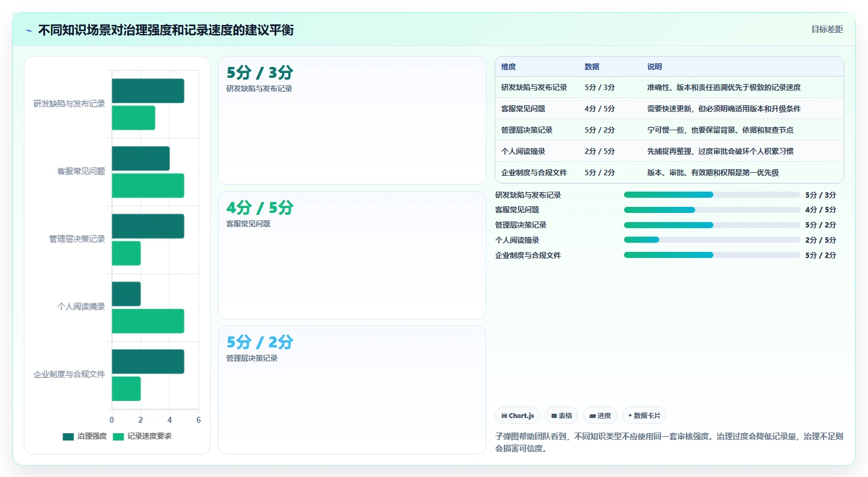This screenshot has height=477, width=868.
Task: Click the note 先捕捉再整理，过度审批会破坏个人积累习惯
Action: point(720,151)
